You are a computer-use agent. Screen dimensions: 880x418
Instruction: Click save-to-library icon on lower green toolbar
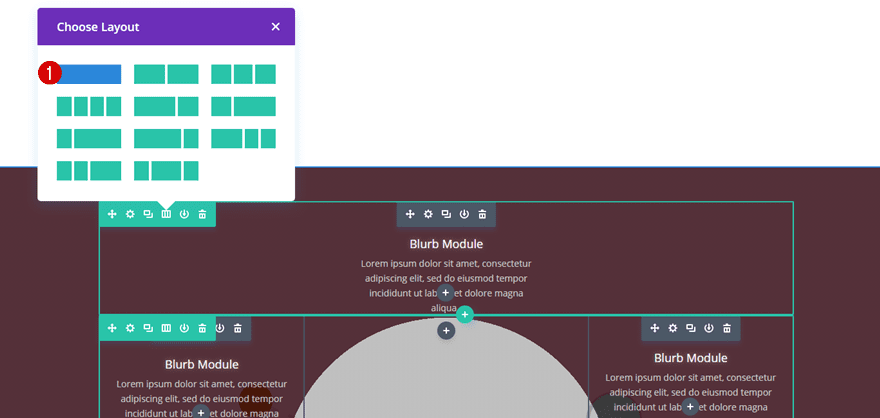pyautogui.click(x=184, y=328)
